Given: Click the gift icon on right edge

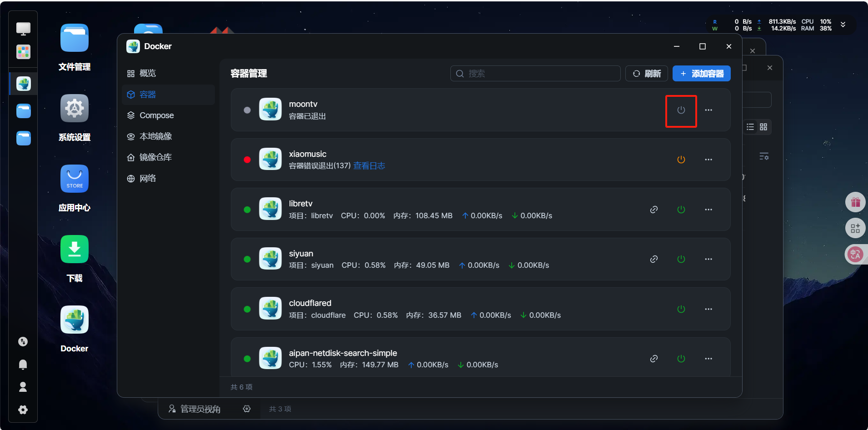Looking at the screenshot, I should (x=855, y=202).
